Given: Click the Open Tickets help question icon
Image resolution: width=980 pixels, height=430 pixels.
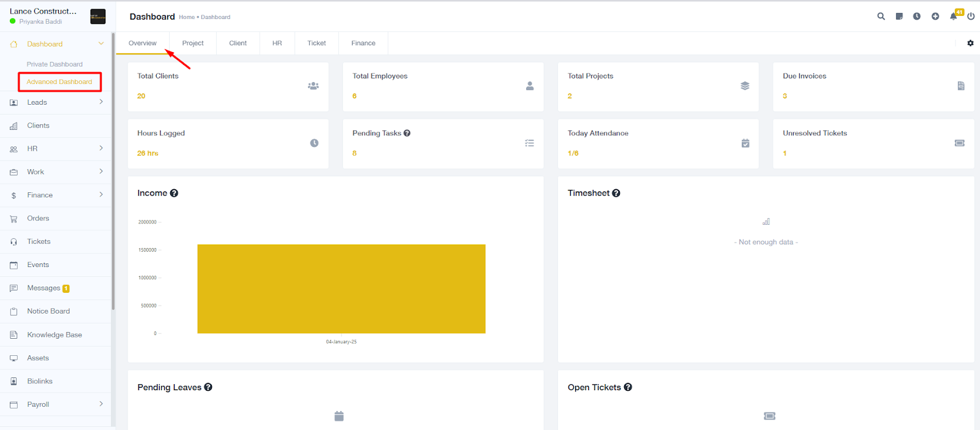Looking at the screenshot, I should pos(628,387).
